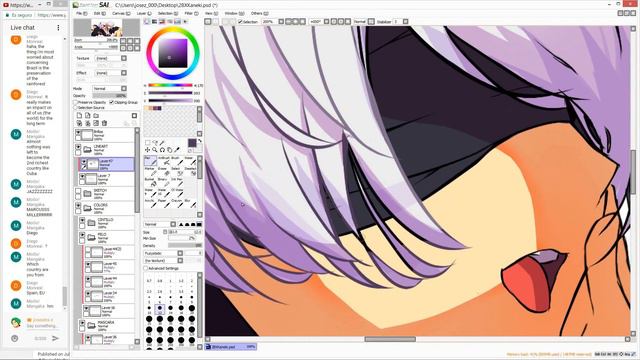This screenshot has height=360, width=640.
Task: Select the Move tool
Action: point(147,150)
